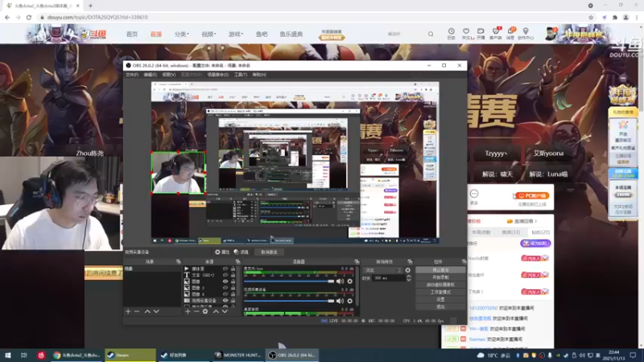Open source properties gear in OBS toolbar

click(x=222, y=252)
